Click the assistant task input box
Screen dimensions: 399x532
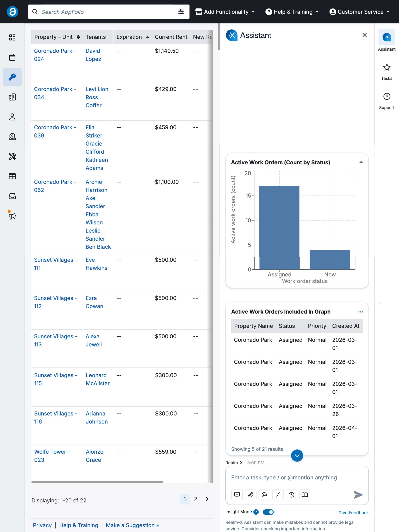297,477
